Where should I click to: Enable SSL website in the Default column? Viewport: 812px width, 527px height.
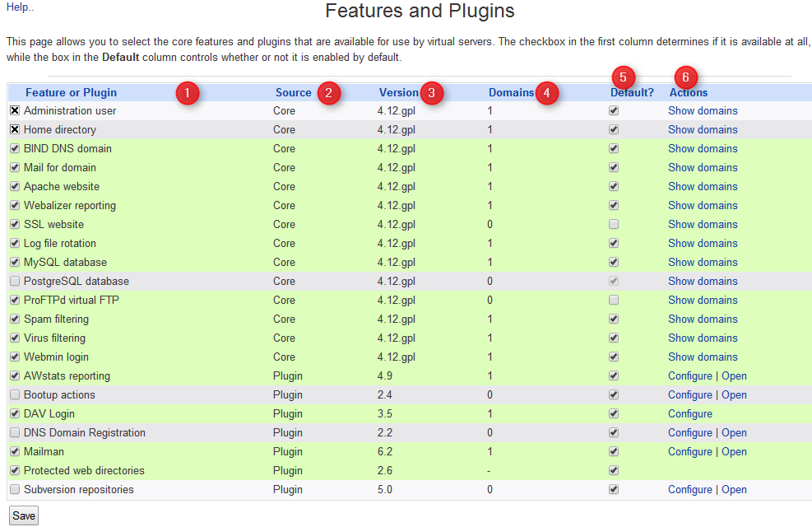point(613,225)
